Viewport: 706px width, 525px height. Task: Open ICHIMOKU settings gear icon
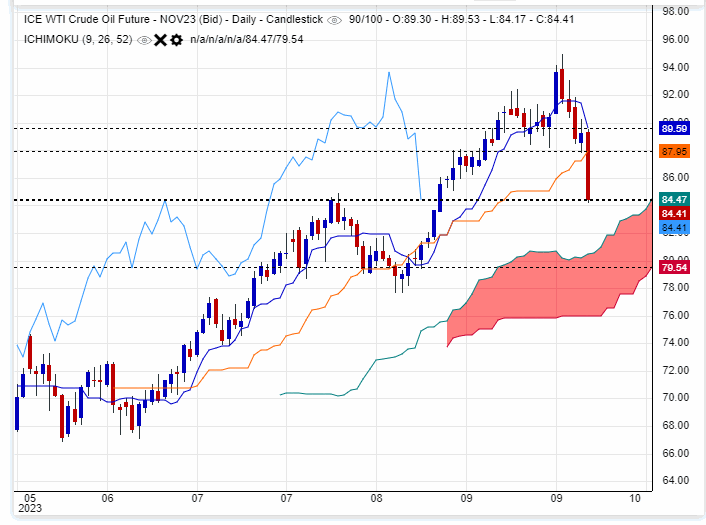(176, 40)
